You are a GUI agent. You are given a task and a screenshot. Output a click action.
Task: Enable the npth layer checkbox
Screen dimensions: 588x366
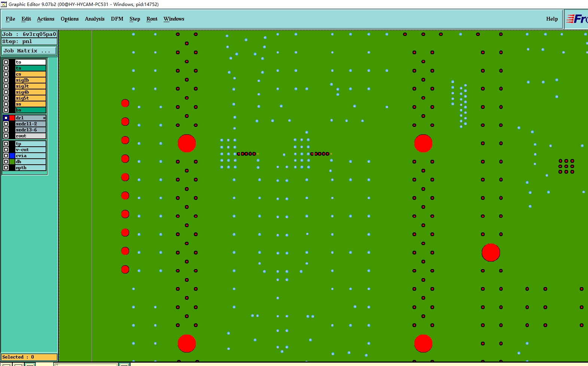coord(6,168)
